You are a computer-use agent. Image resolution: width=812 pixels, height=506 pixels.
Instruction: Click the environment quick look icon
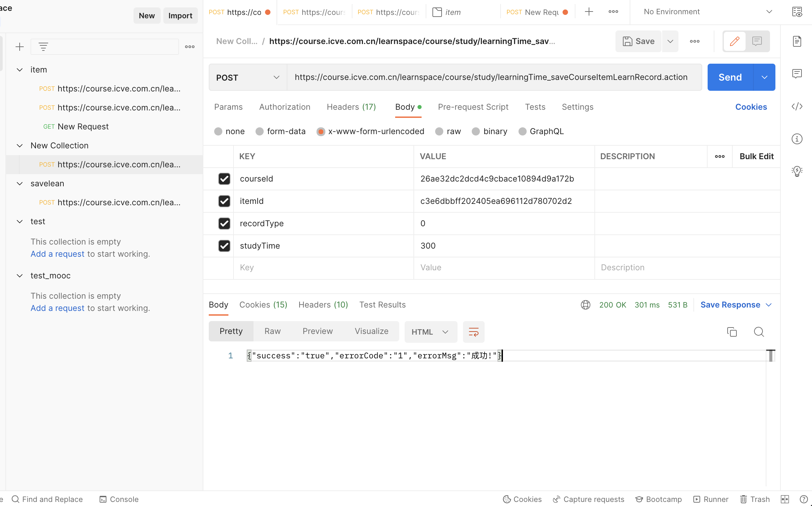(797, 12)
